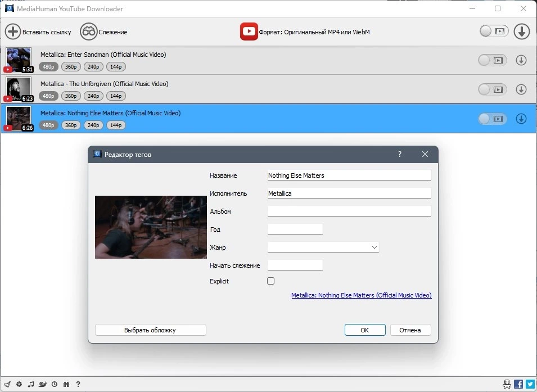Click the Nothing Else Matters list thumbnail
Viewport: 537px width, 392px height.
19,119
